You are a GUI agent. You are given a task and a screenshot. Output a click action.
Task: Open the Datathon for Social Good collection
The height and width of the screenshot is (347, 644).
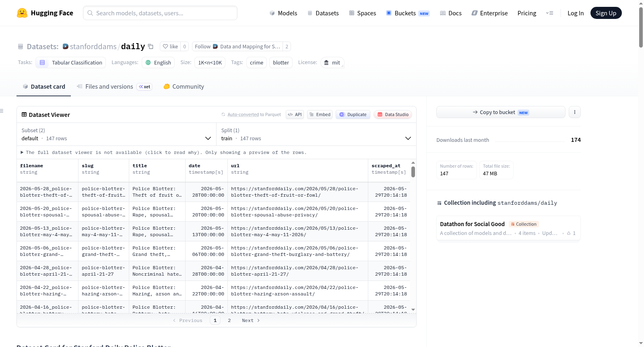(x=508, y=228)
